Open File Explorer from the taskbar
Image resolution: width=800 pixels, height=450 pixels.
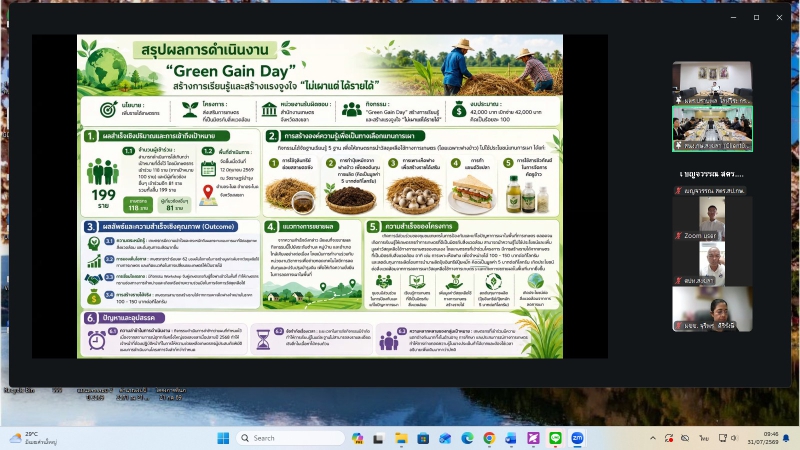[x=401, y=438]
